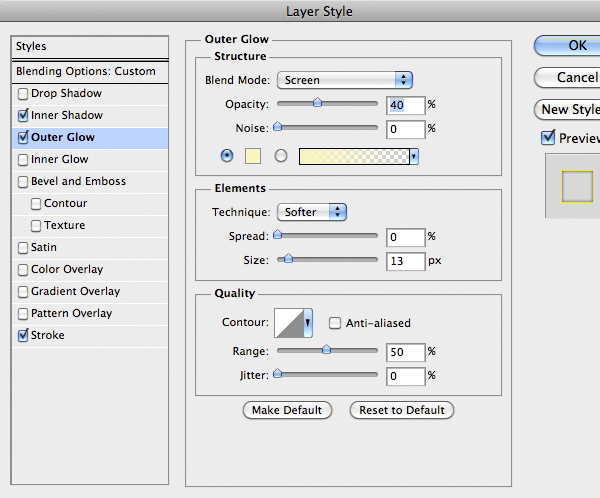Click the glow gradient preview bar

(x=353, y=156)
